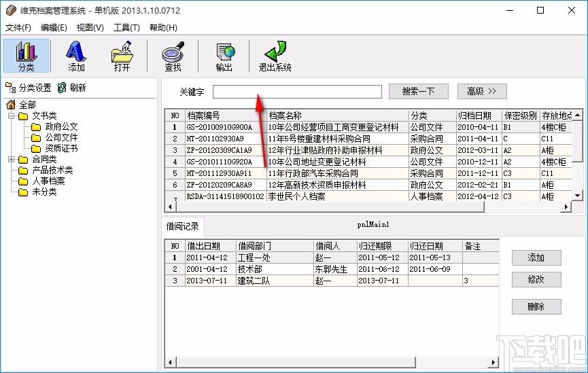This screenshot has height=373, width=588.
Task: Click archive list scroll down arrow
Action: (x=578, y=195)
